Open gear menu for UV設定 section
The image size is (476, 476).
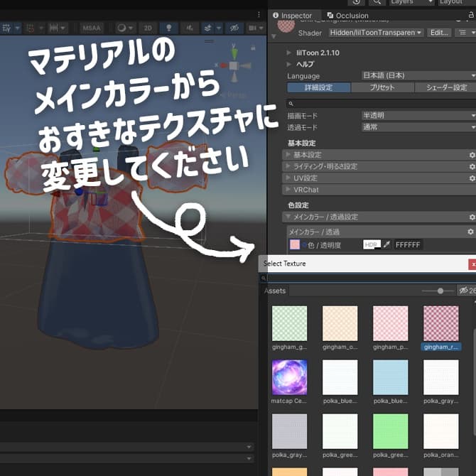(x=472, y=178)
